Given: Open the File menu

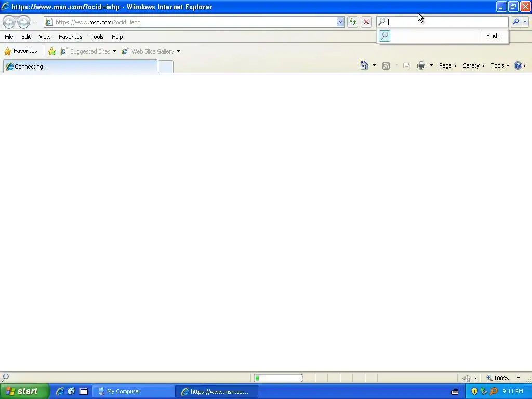Looking at the screenshot, I should 9,37.
